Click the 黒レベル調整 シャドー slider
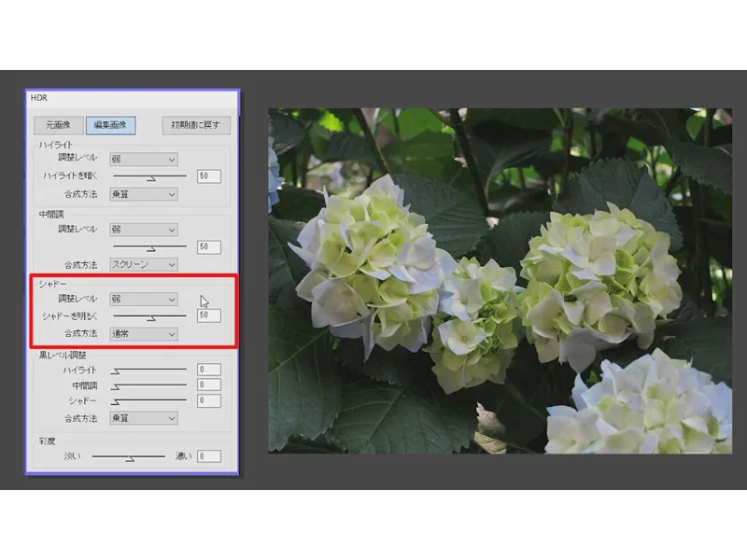The image size is (747, 560). pos(149,401)
